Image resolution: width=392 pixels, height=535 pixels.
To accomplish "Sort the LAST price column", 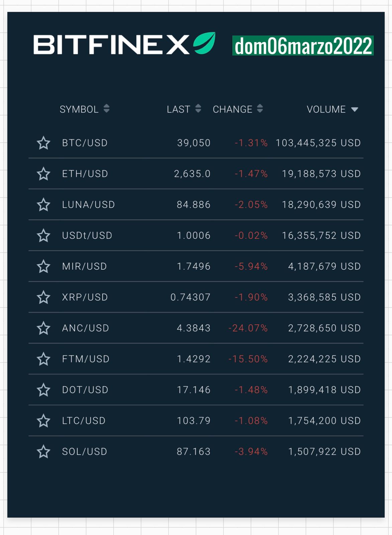I will [x=198, y=109].
